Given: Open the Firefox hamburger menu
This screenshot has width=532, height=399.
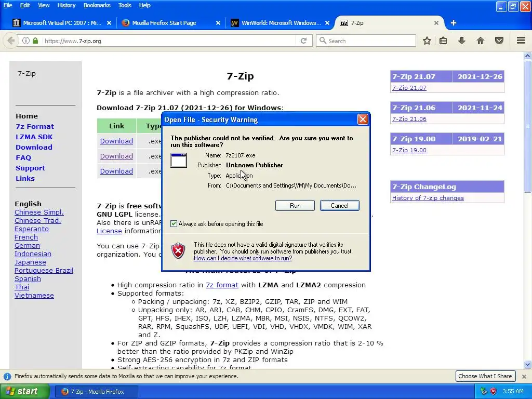Looking at the screenshot, I should click(521, 41).
